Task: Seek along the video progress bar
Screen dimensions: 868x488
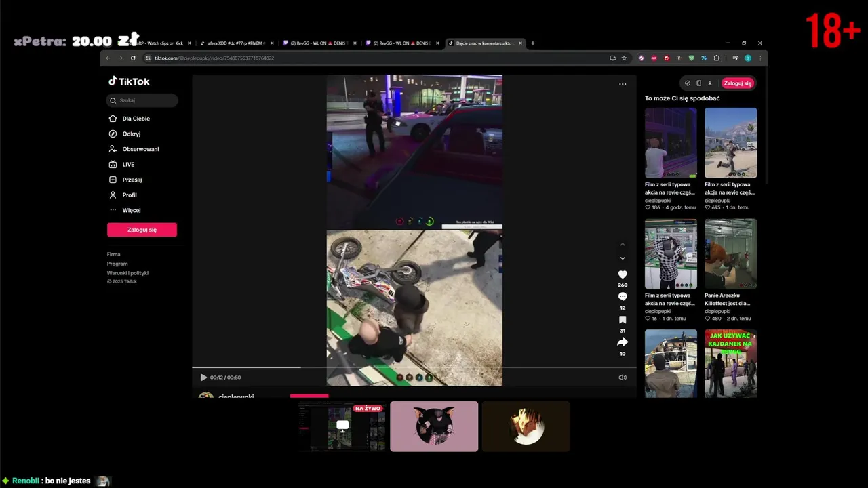Action: [x=414, y=367]
